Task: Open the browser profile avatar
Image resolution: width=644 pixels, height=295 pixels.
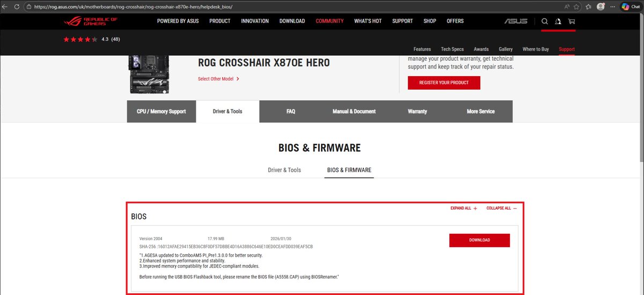Action: [601, 6]
